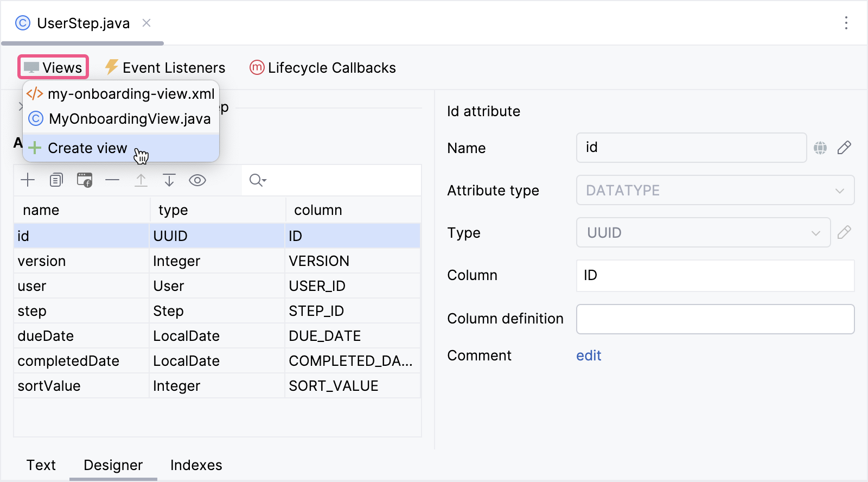Image resolution: width=868 pixels, height=482 pixels.
Task: Open the Attribute type DATATYPE dropdown
Action: (715, 191)
